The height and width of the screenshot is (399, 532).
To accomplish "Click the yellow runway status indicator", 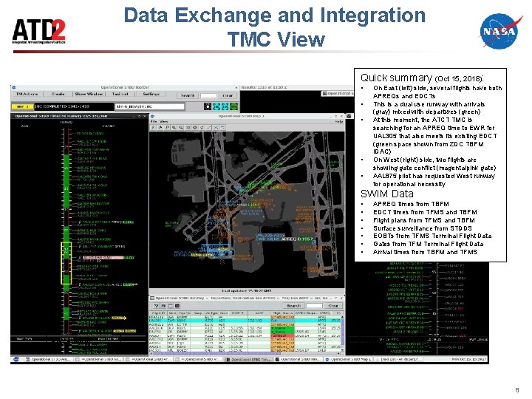I will click(x=22, y=106).
